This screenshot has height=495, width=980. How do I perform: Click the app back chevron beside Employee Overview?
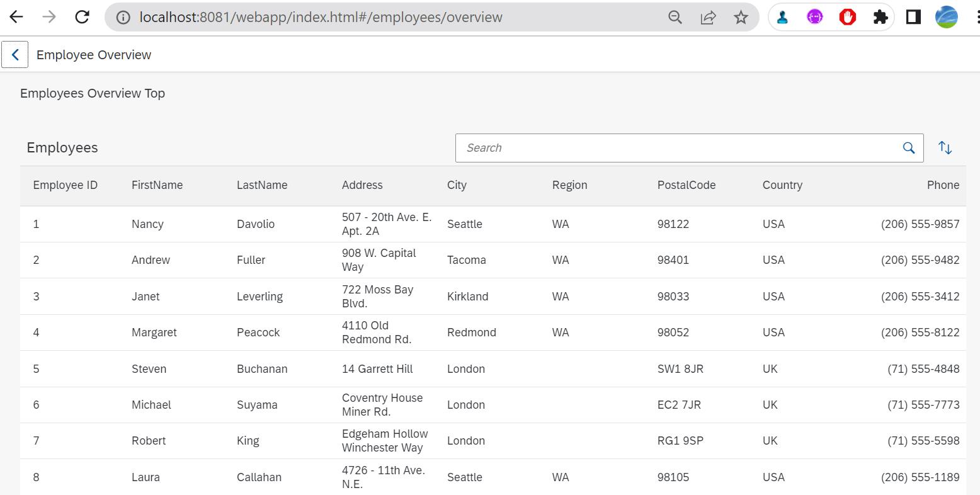(x=15, y=55)
